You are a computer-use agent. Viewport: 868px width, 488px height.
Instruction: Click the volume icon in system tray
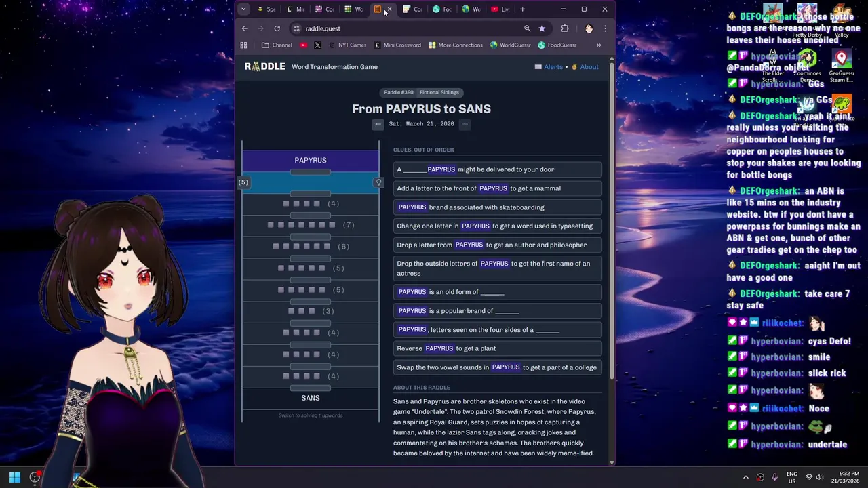819,477
